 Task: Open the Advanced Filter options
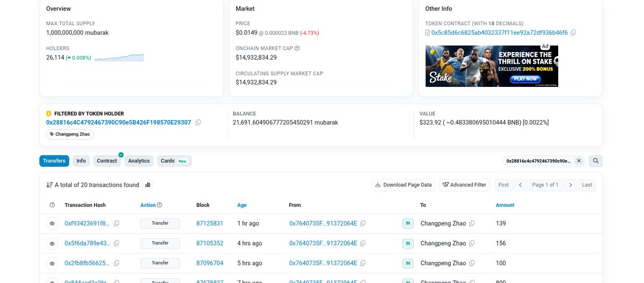pyautogui.click(x=465, y=185)
